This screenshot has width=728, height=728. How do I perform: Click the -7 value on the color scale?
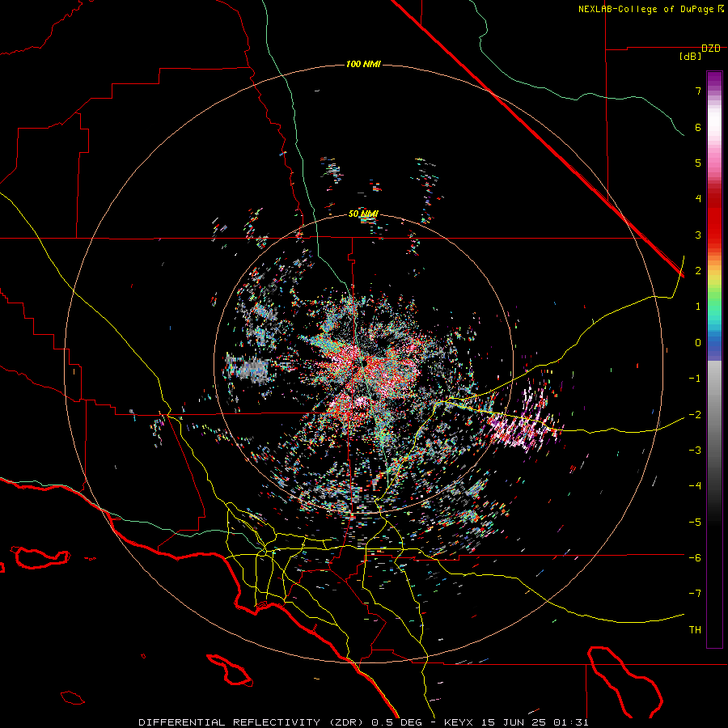(695, 594)
